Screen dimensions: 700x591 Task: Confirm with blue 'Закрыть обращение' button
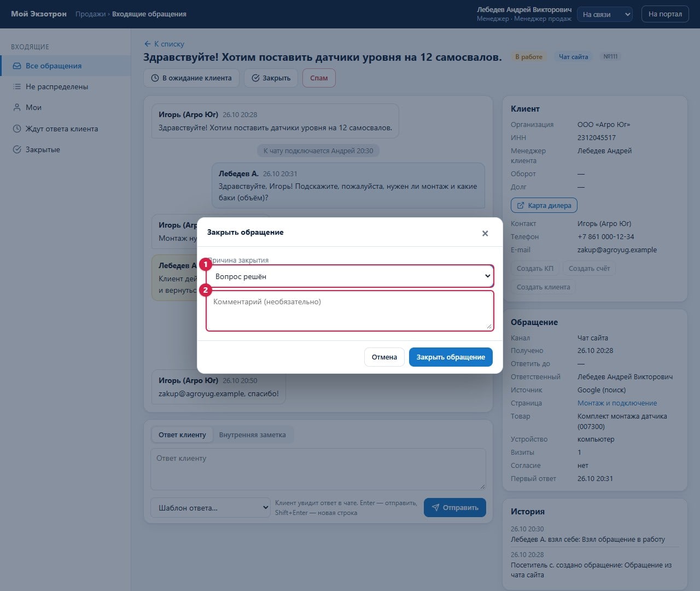(x=451, y=357)
